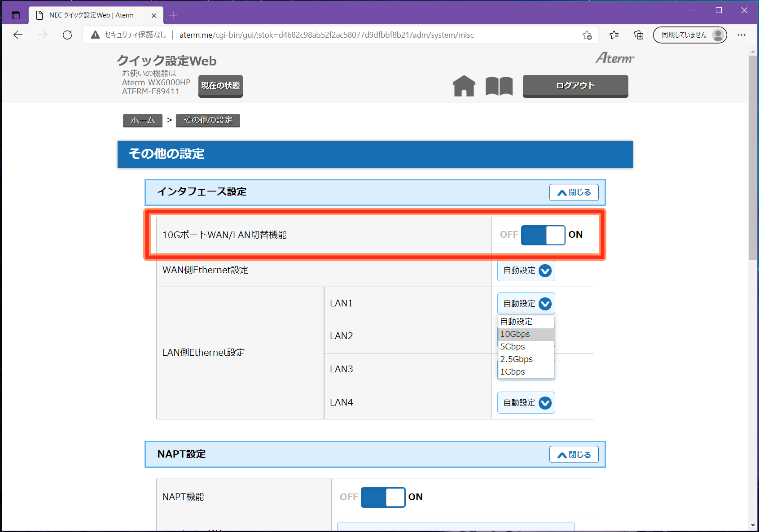Open a new browser tab
The height and width of the screenshot is (532, 759).
[x=173, y=15]
